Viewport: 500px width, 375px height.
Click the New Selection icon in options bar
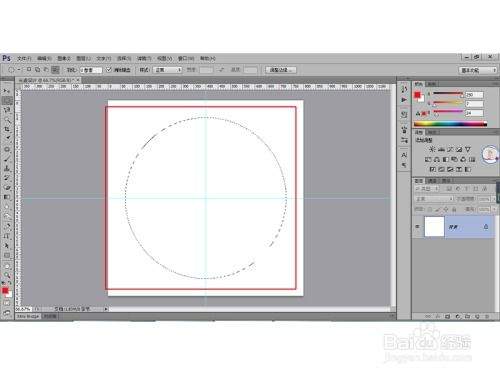[x=29, y=70]
